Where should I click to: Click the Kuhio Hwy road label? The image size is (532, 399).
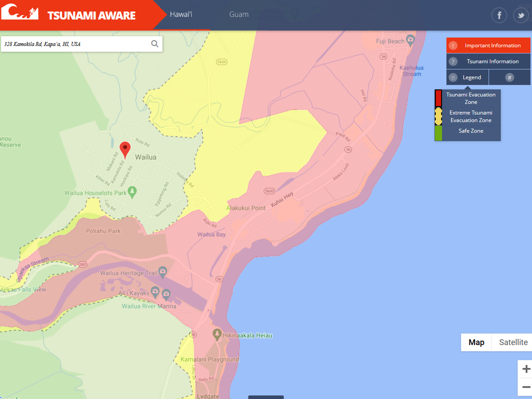pos(282,199)
